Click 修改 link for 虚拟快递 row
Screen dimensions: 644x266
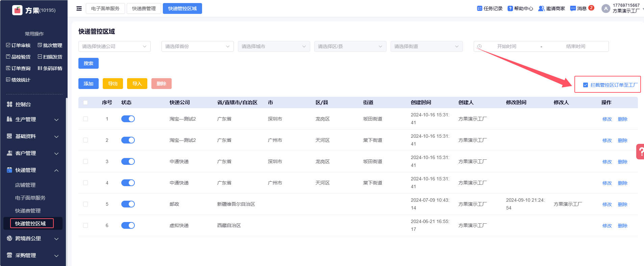607,226
